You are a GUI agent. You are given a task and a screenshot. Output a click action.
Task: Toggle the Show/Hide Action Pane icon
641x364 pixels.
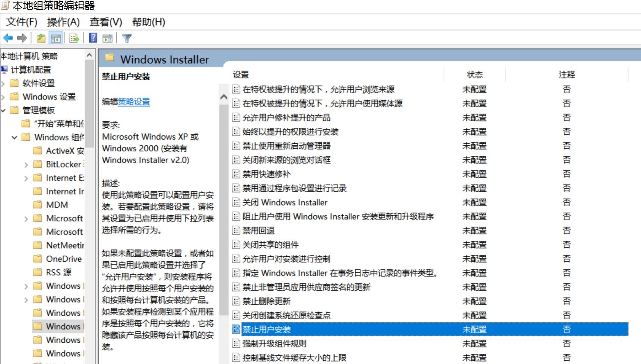pos(107,38)
